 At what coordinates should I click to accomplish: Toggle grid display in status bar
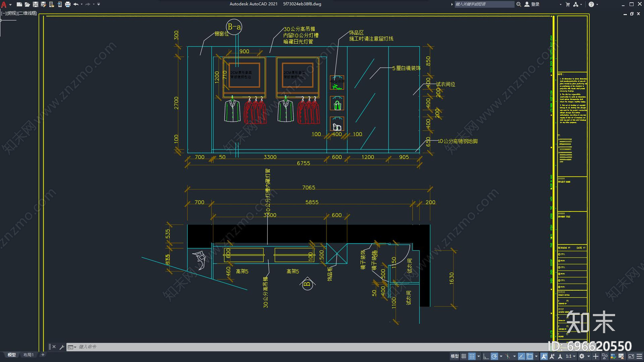464,356
